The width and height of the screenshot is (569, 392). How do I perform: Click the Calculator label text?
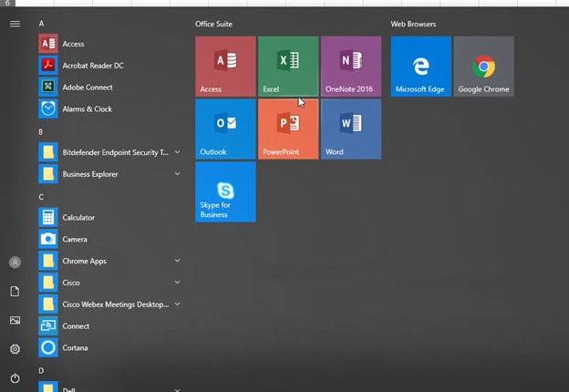[78, 218]
